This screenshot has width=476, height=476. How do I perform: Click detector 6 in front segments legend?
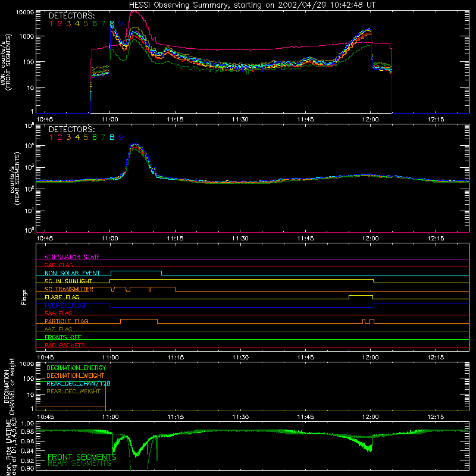point(95,24)
